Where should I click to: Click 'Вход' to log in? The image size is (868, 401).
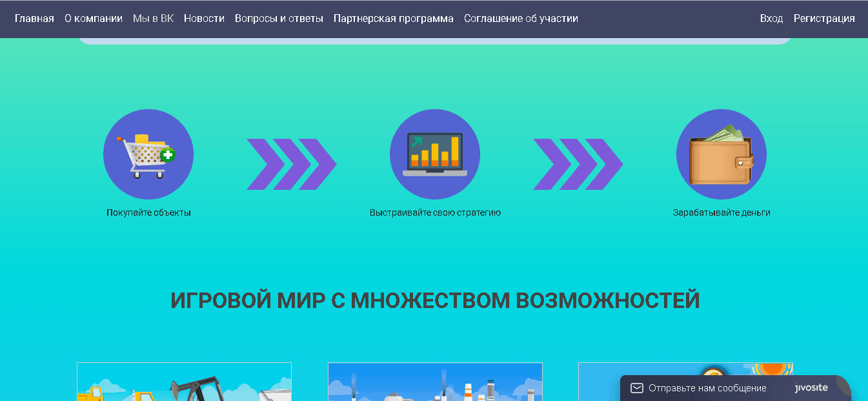click(772, 18)
